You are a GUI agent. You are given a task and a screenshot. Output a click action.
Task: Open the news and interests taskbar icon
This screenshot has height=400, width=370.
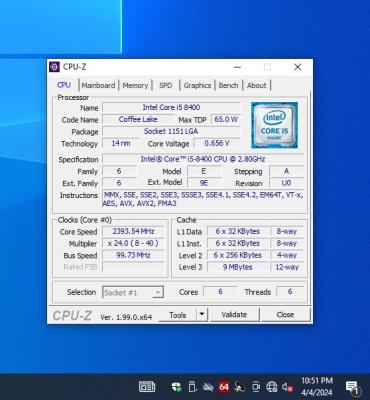147,387
